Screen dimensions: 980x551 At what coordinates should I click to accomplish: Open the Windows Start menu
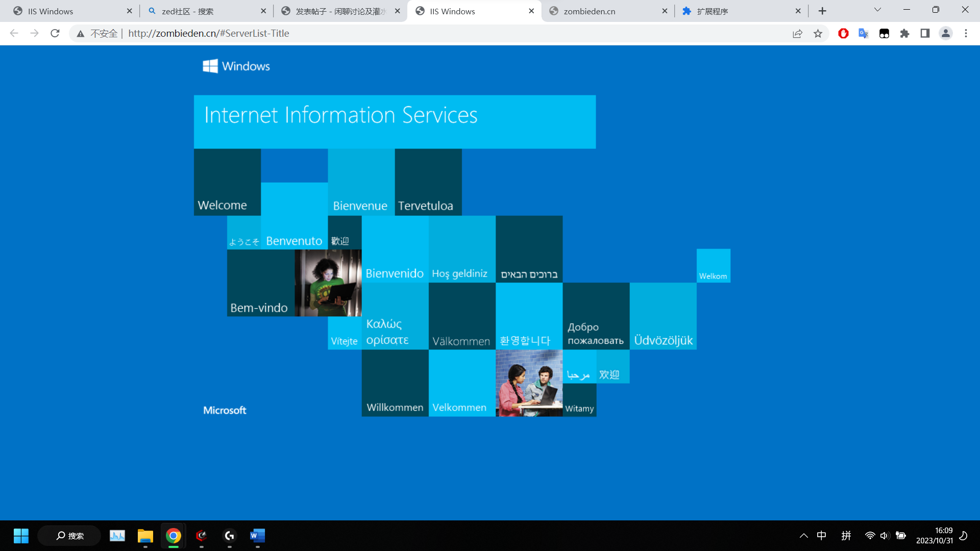[21, 536]
